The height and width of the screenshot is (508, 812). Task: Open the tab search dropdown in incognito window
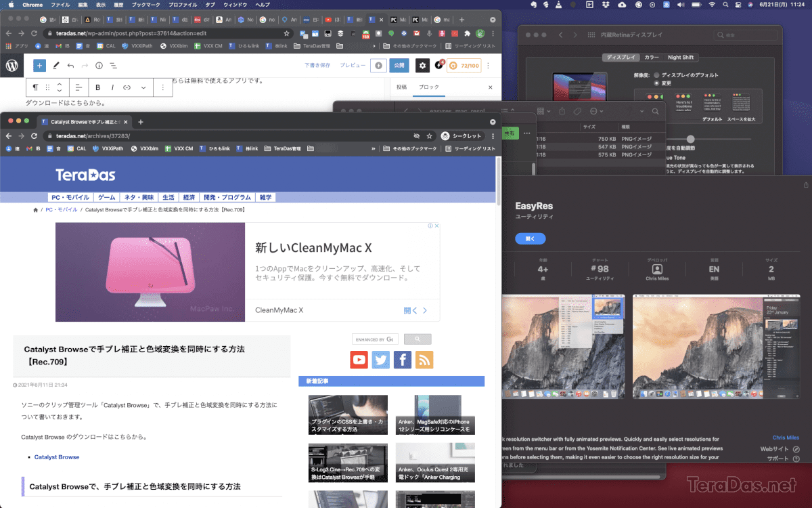pyautogui.click(x=492, y=121)
